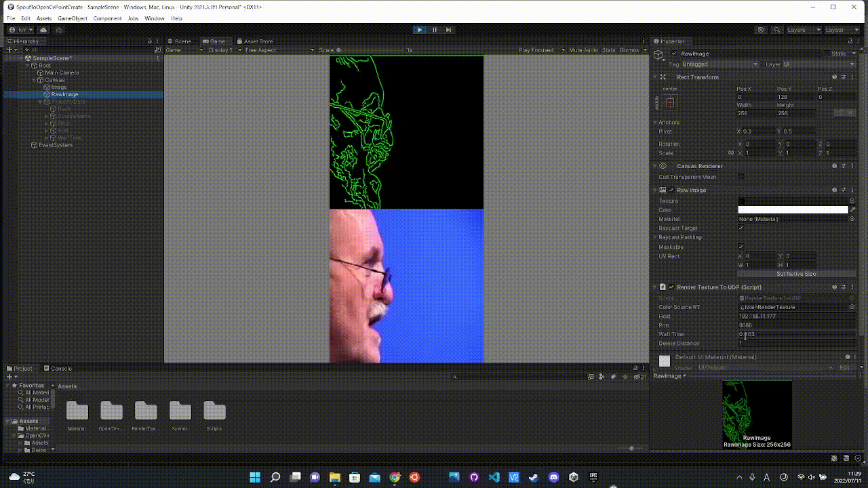Toggle the Hierarchy panel lock icon

(x=149, y=41)
